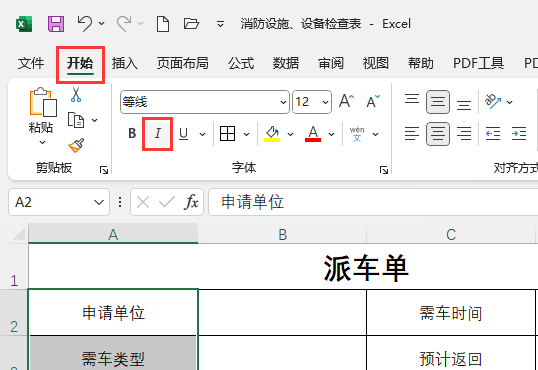Open the font color palette arrow

click(x=331, y=134)
